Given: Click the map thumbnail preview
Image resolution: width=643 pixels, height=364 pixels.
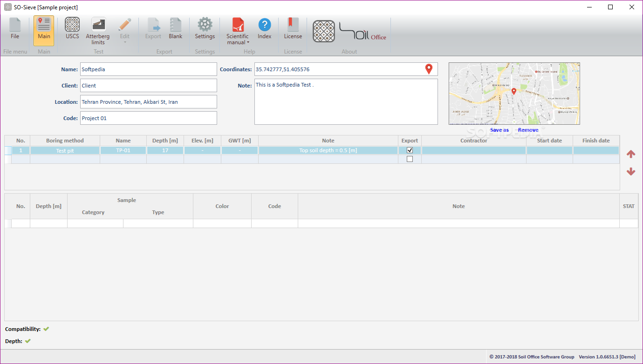Looking at the screenshot, I should point(514,94).
